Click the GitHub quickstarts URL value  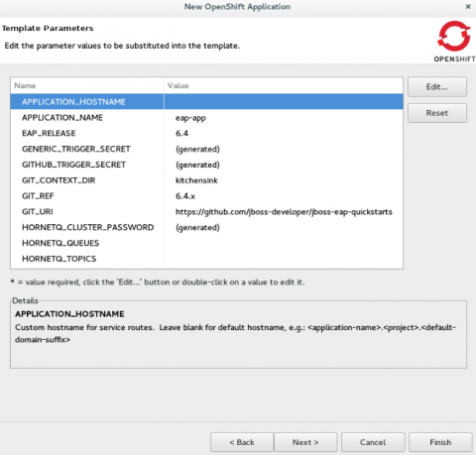(284, 212)
